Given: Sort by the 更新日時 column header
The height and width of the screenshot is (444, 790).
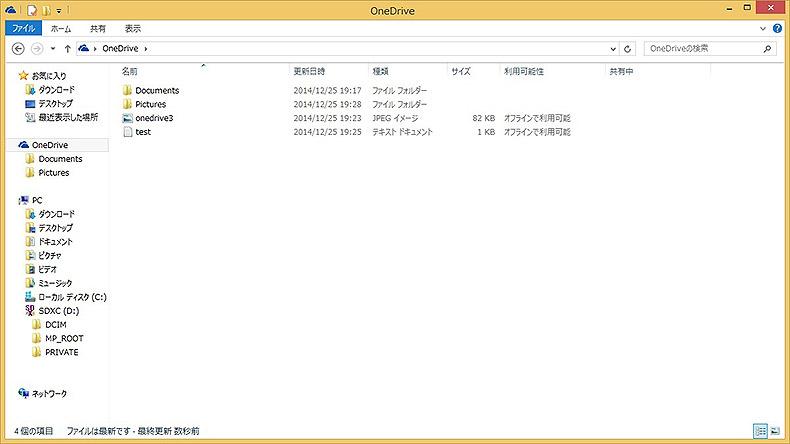Looking at the screenshot, I should point(309,72).
